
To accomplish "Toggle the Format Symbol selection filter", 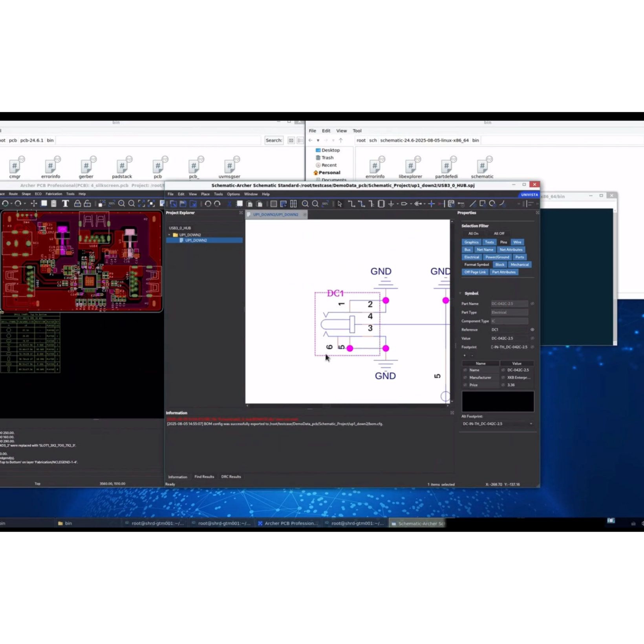I will pyautogui.click(x=476, y=265).
